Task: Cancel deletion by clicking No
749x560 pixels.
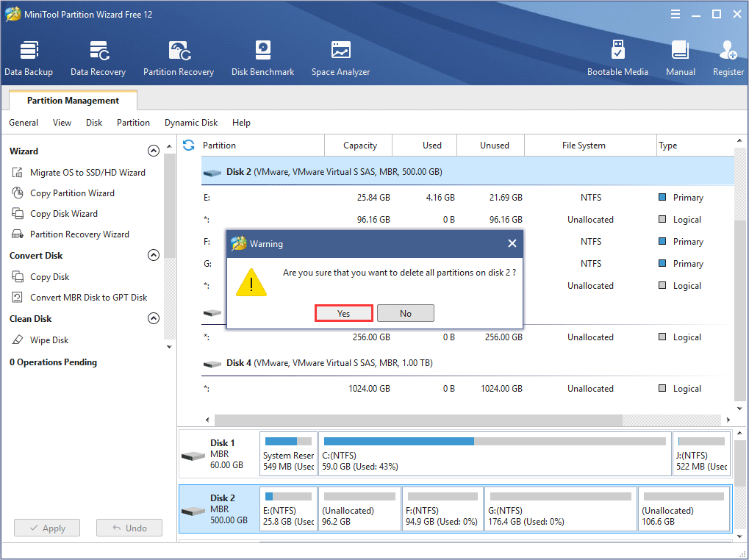Action: (406, 313)
